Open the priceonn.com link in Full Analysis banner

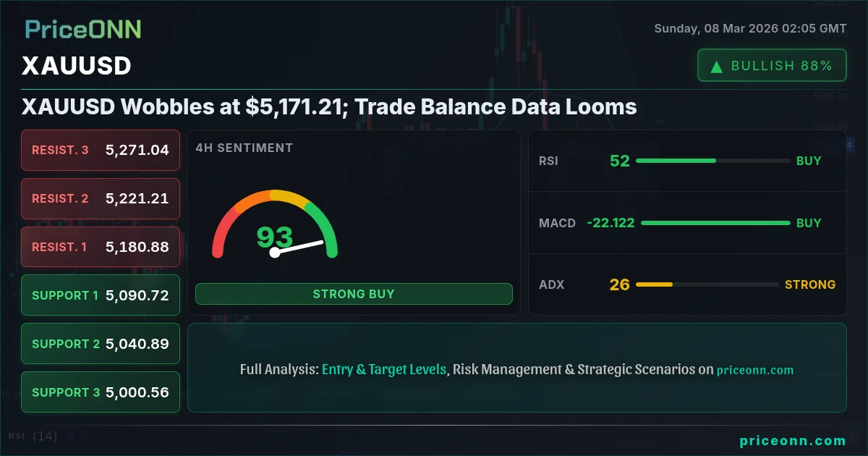[755, 370]
